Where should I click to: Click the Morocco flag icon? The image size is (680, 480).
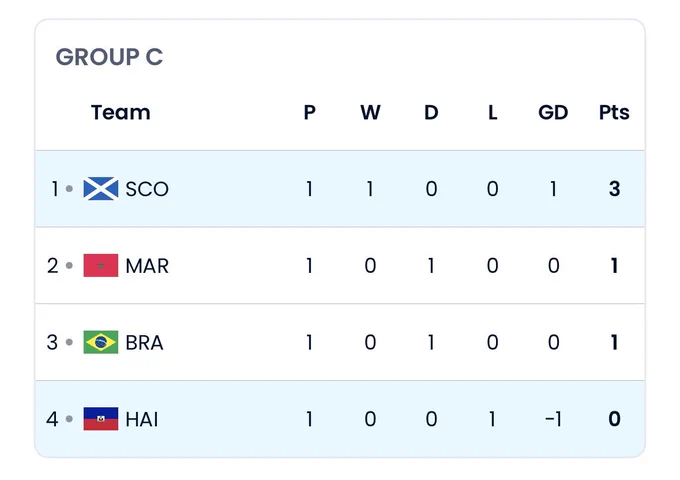101,265
